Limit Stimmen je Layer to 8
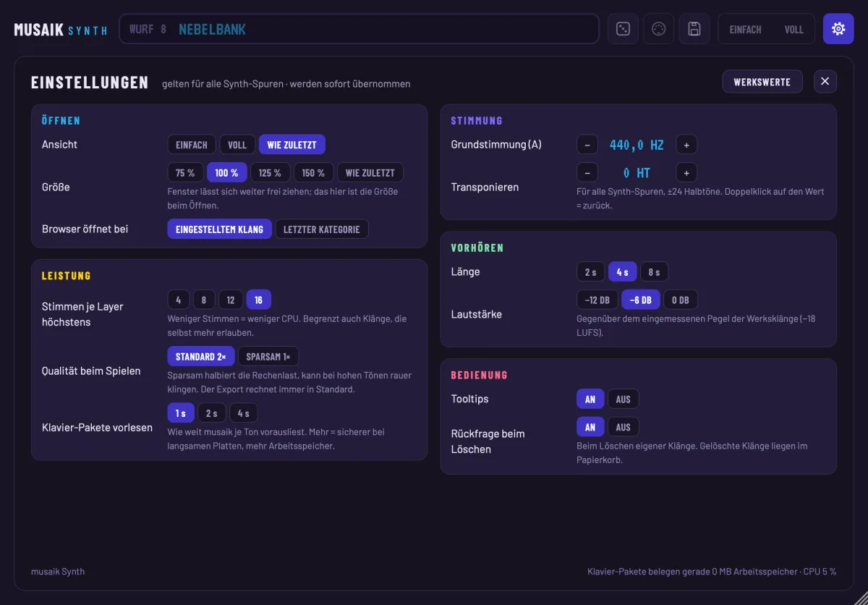The width and height of the screenshot is (868, 605). click(x=204, y=300)
